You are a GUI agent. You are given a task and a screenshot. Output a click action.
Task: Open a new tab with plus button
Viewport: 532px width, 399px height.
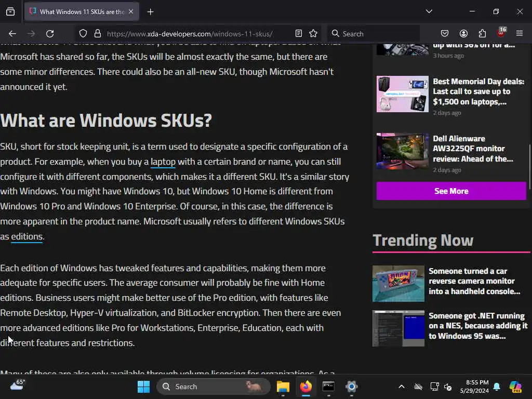tap(150, 12)
